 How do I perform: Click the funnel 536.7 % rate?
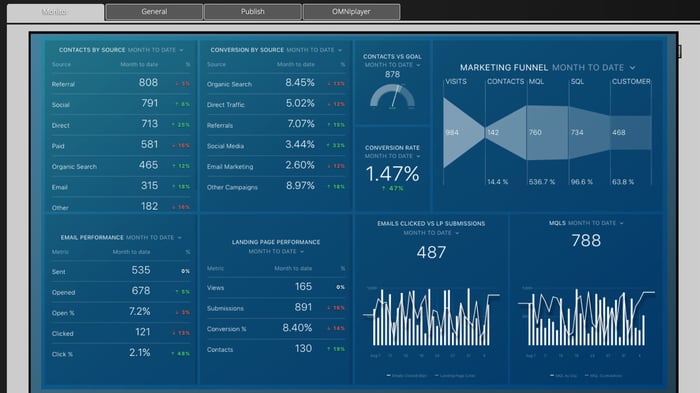(542, 182)
